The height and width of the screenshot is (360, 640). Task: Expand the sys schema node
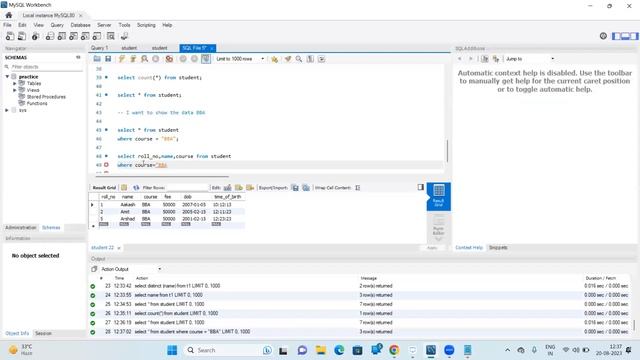click(x=7, y=110)
